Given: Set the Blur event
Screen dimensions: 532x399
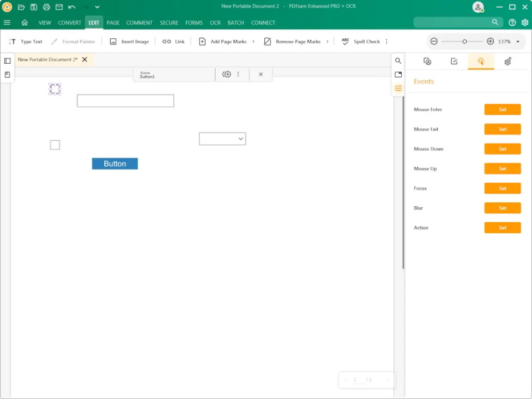Looking at the screenshot, I should tap(503, 208).
